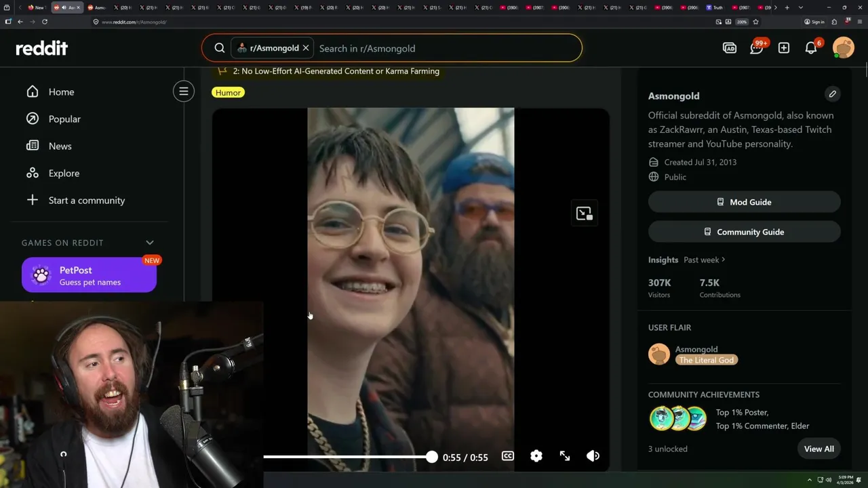Screen dimensions: 868x488
Task: Click the taskbar volume icon
Action: 829,480
